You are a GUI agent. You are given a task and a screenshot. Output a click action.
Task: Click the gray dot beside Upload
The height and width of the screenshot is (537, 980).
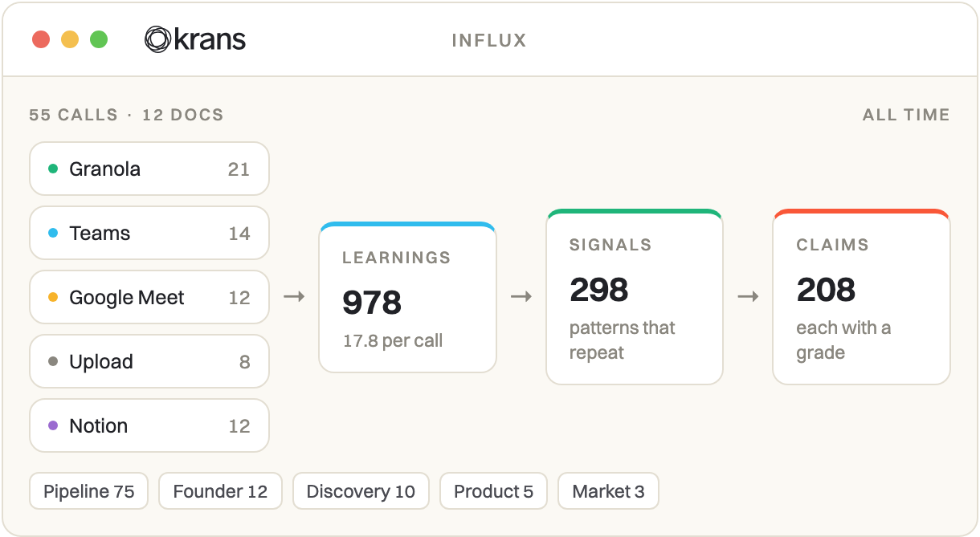pyautogui.click(x=53, y=361)
